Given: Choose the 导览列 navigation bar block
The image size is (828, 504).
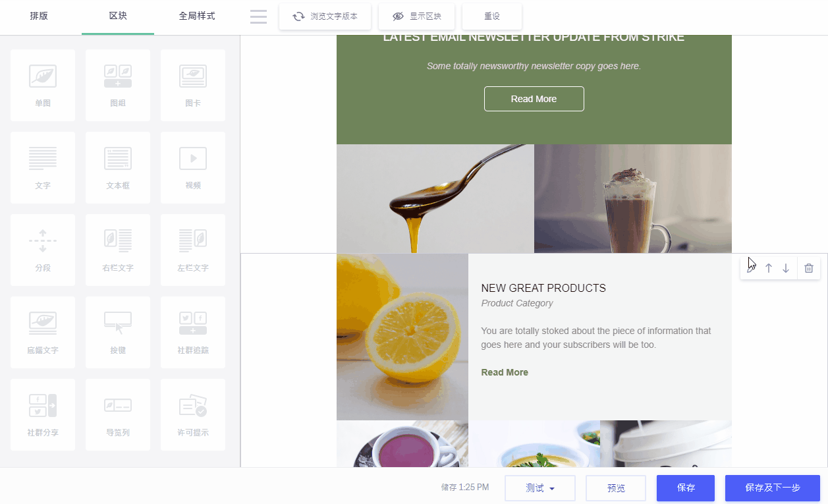Looking at the screenshot, I should coord(118,414).
